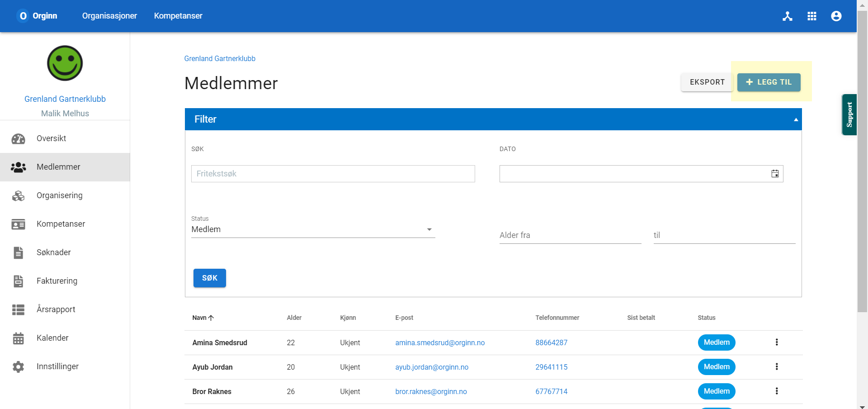Click the Søknader document icon
This screenshot has height=409, width=868.
pos(19,252)
